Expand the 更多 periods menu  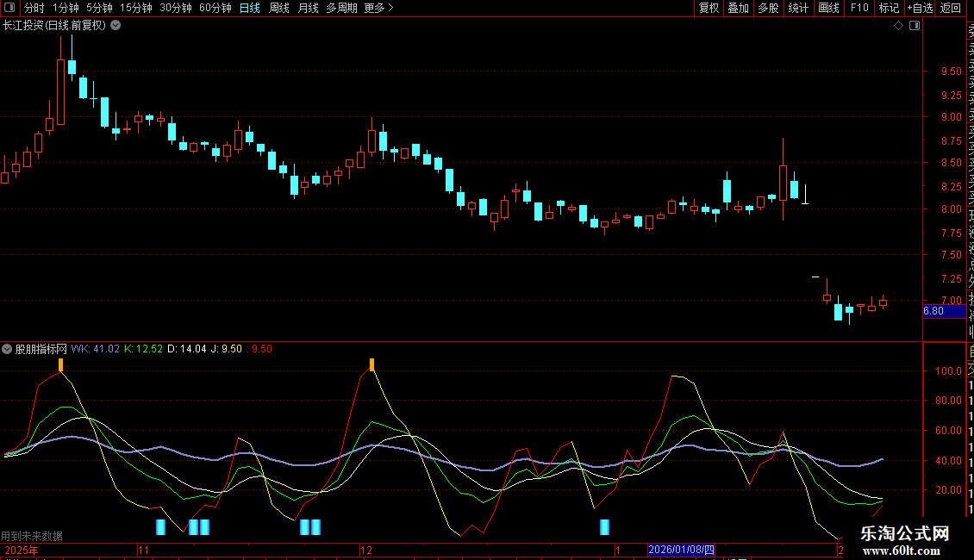pos(379,8)
